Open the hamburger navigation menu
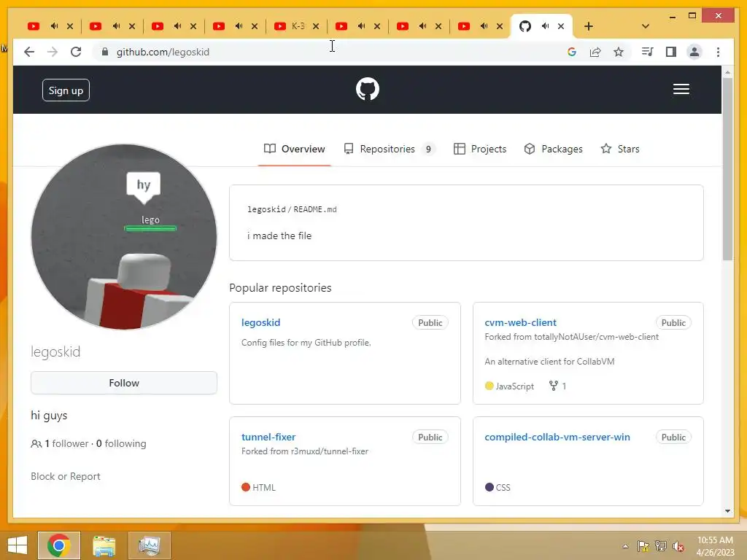 [681, 89]
